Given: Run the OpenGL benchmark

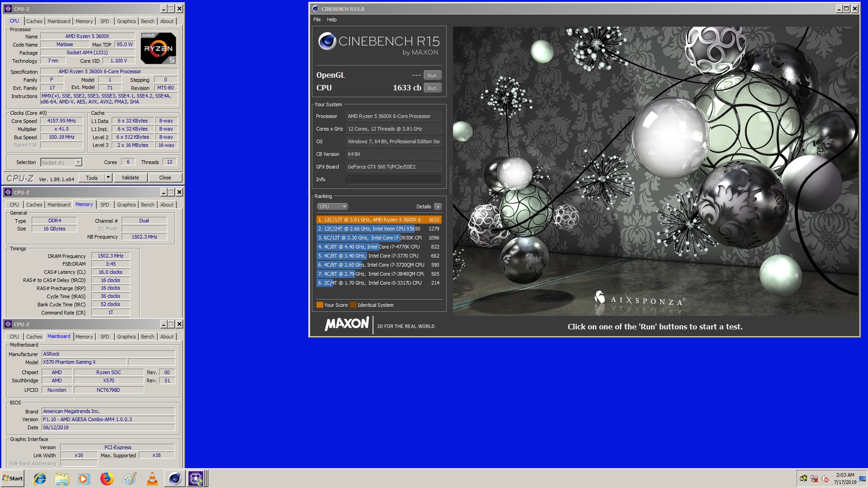Looking at the screenshot, I should click(x=432, y=75).
